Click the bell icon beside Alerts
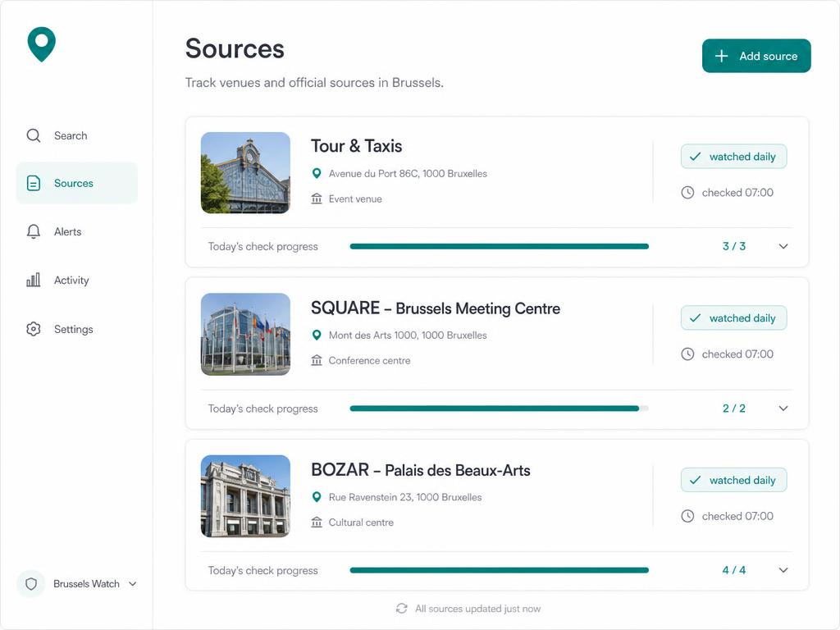Image resolution: width=840 pixels, height=630 pixels. point(33,231)
